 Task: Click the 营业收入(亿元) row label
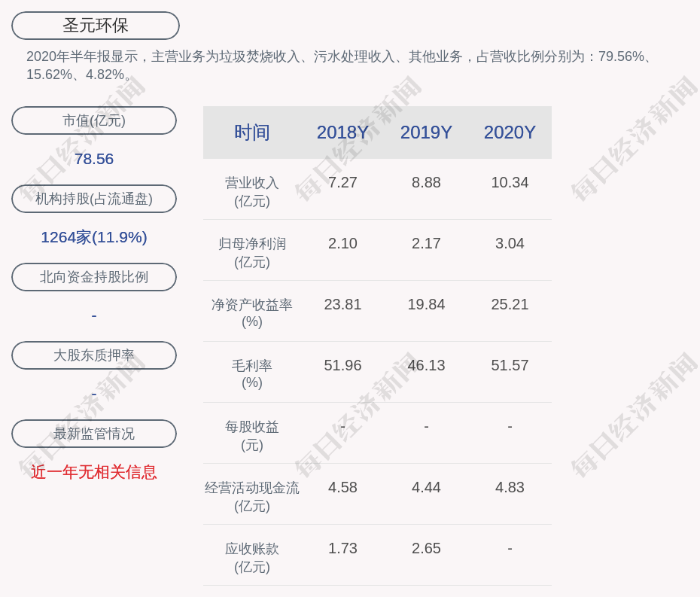click(x=252, y=191)
